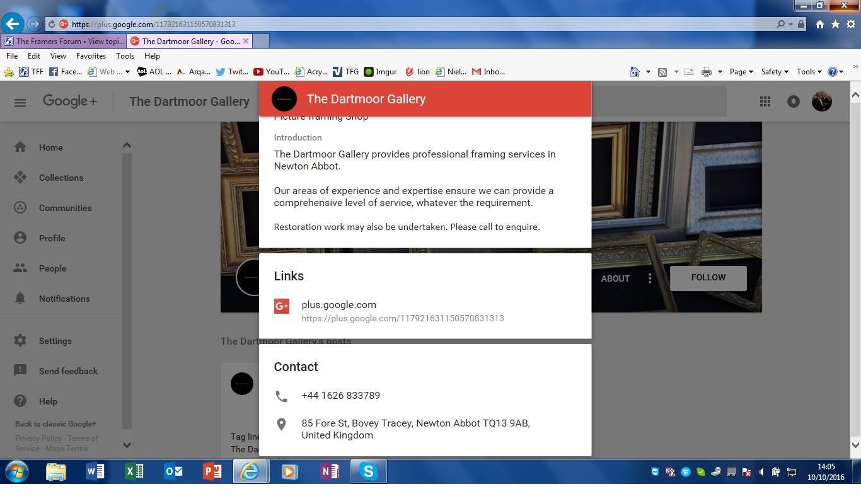Open the Edit menu
861x504 pixels.
click(x=34, y=56)
